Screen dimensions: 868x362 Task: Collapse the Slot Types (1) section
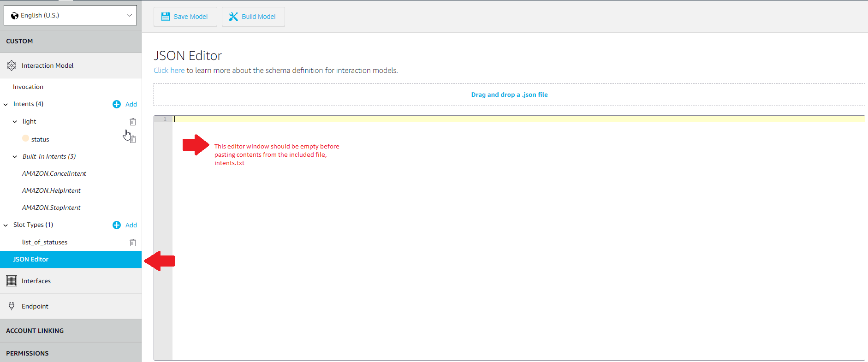pos(6,226)
